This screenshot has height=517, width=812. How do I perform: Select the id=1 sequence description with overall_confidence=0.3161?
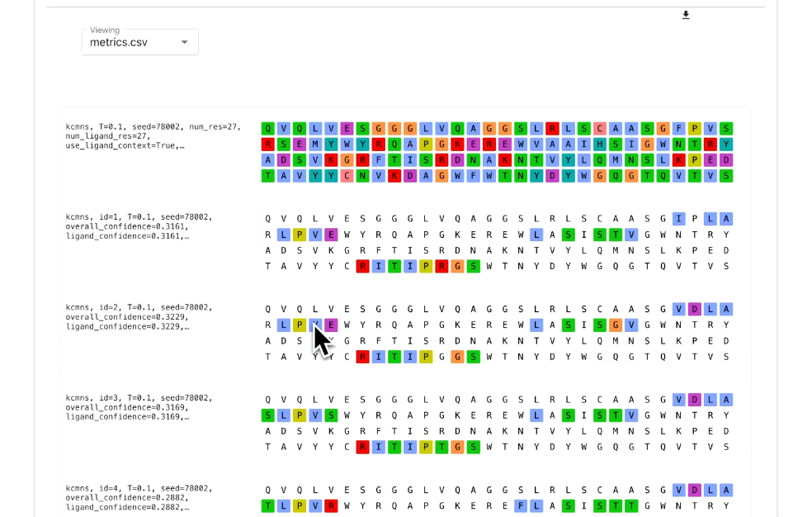pos(139,226)
